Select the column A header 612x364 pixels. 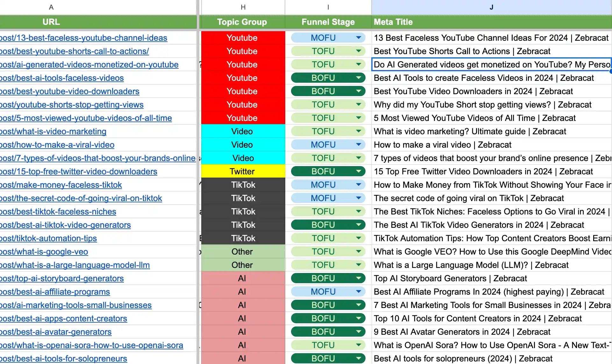pyautogui.click(x=51, y=7)
